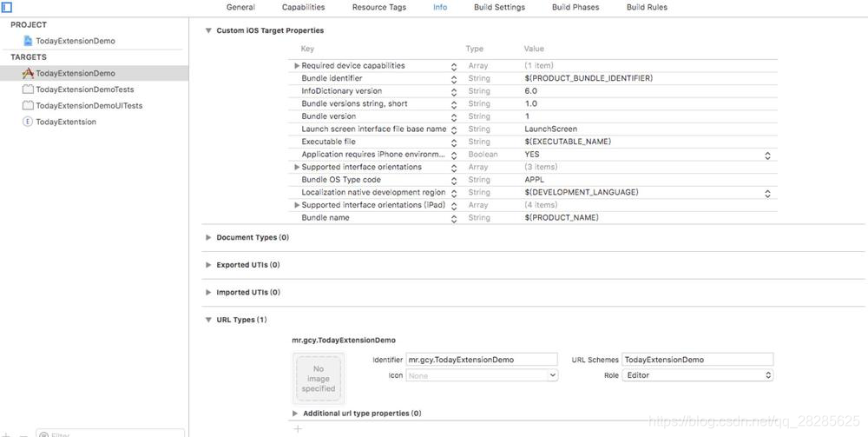This screenshot has height=437, width=868.
Task: Add a new URL type with plus
Action: [298, 428]
